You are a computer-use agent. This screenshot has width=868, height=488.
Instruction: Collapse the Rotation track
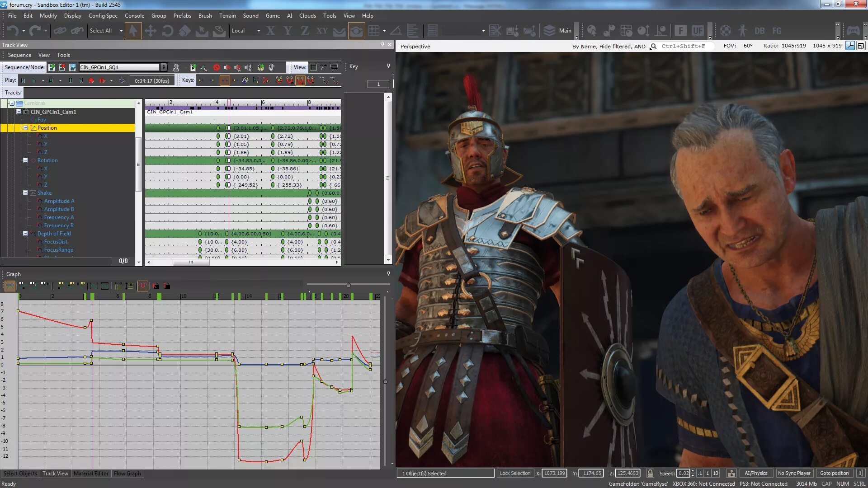[26, 160]
